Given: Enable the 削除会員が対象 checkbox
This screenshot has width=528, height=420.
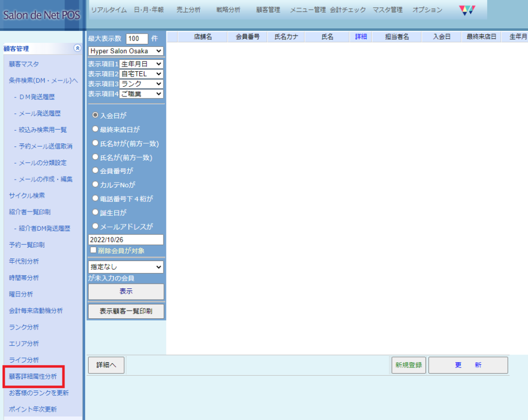Looking at the screenshot, I should (x=93, y=250).
